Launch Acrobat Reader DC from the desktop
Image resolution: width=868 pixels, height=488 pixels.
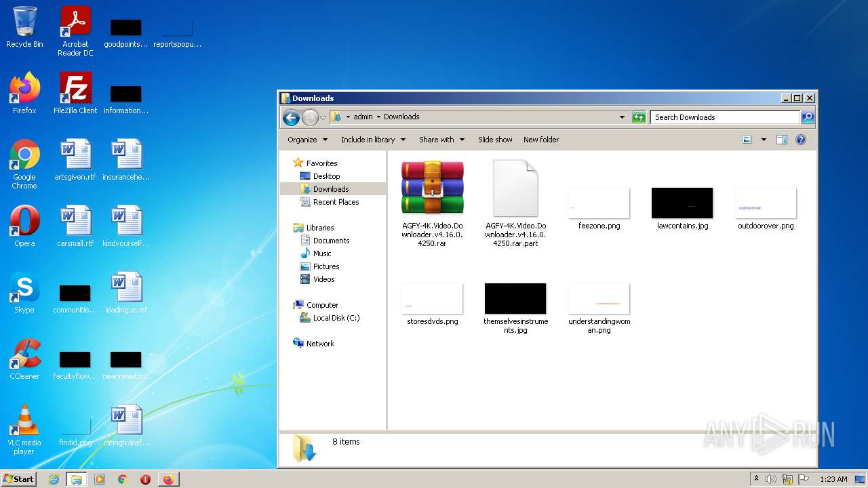coord(75,30)
